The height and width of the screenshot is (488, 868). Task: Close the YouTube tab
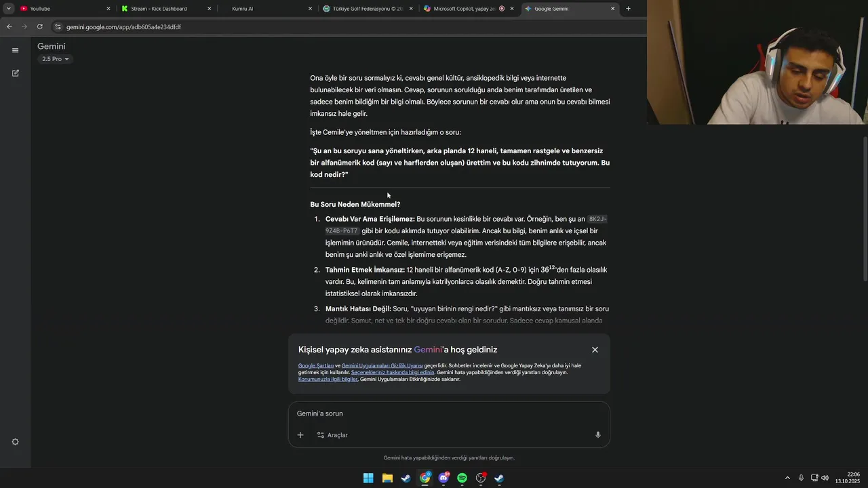click(x=108, y=9)
